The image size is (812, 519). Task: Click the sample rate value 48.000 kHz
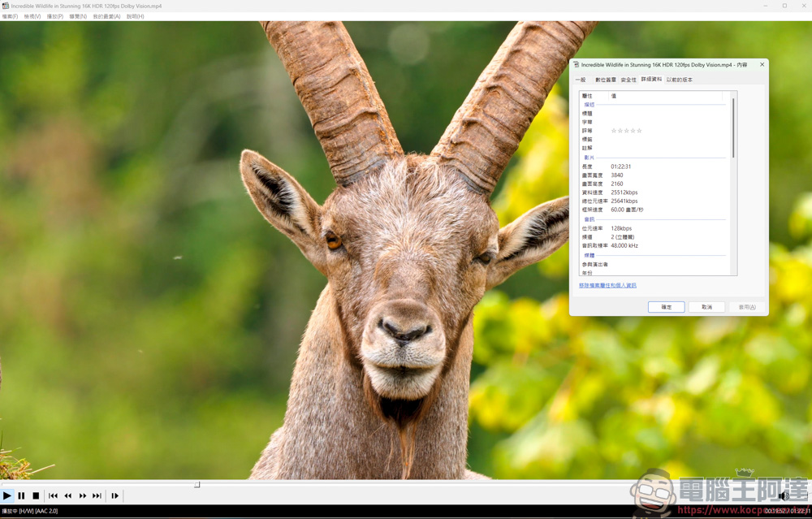pos(624,245)
